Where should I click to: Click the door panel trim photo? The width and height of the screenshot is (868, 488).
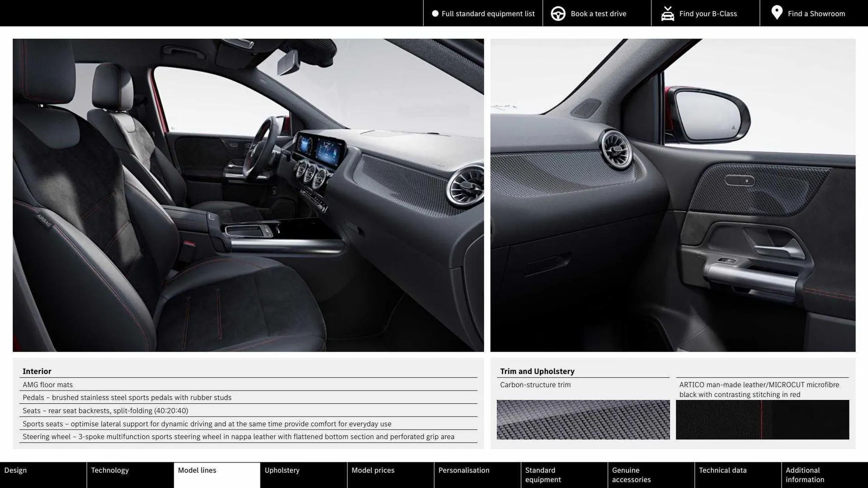pos(673,195)
